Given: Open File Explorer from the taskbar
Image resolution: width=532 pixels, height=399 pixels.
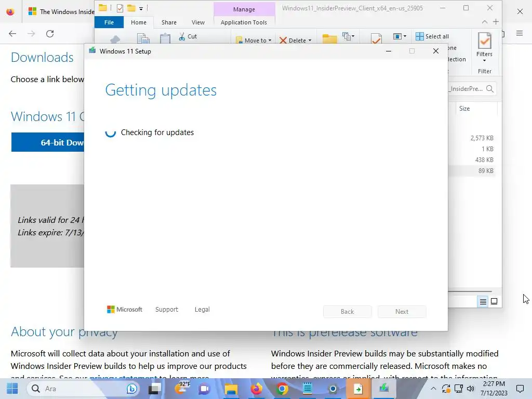Looking at the screenshot, I should coord(231,389).
